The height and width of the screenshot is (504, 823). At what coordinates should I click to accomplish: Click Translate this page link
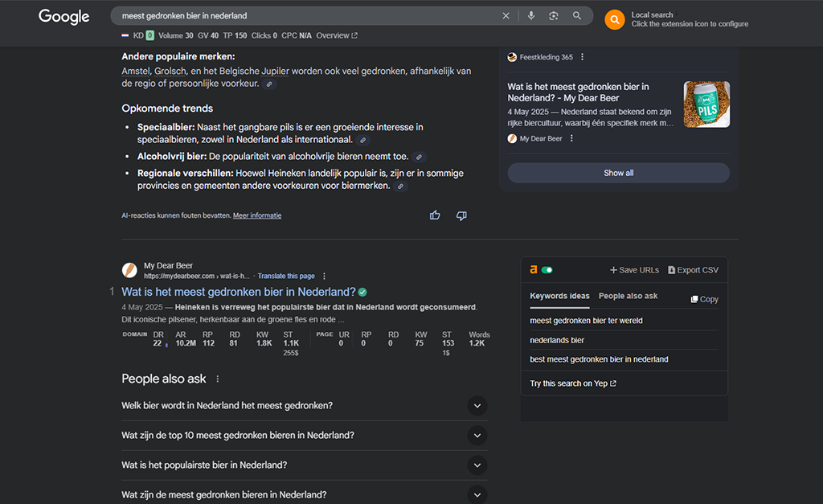coord(286,277)
